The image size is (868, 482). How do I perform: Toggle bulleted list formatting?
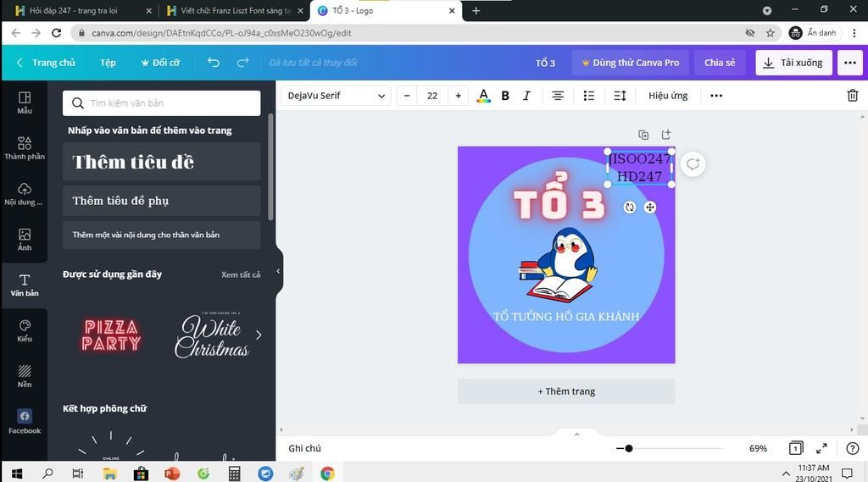(x=588, y=96)
